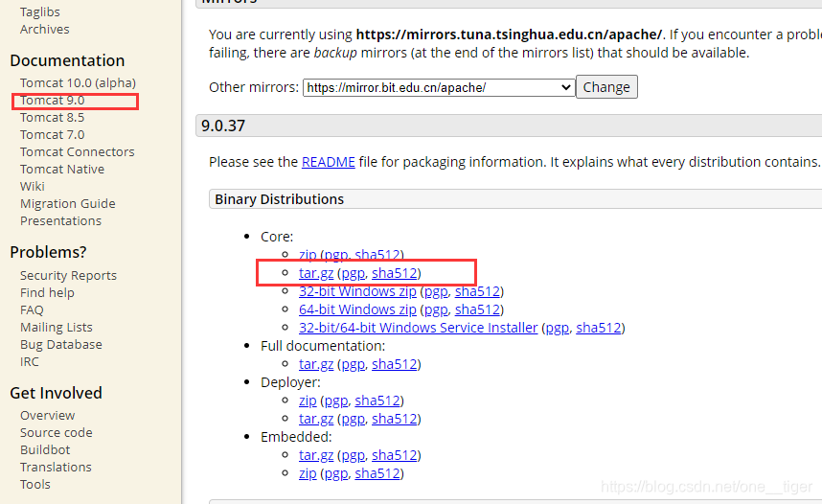Open pgp signature for Windows Service Installer

tap(558, 328)
